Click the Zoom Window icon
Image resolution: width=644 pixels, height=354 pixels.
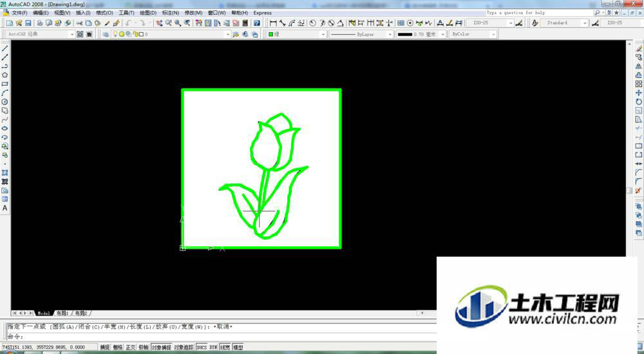click(178, 23)
